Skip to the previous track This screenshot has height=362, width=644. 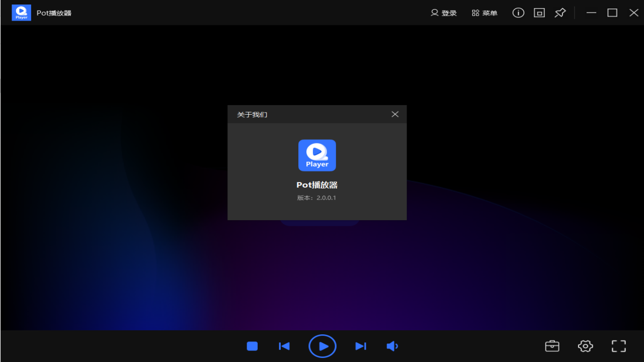[284, 346]
